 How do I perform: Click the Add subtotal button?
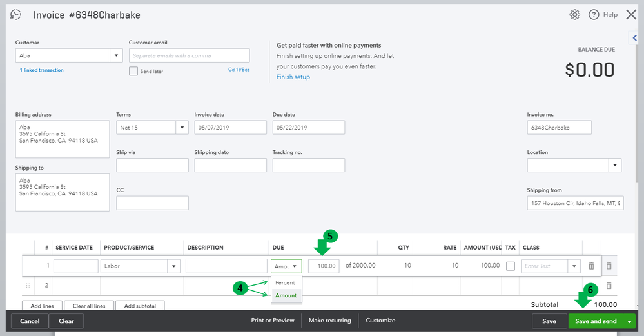(x=140, y=306)
